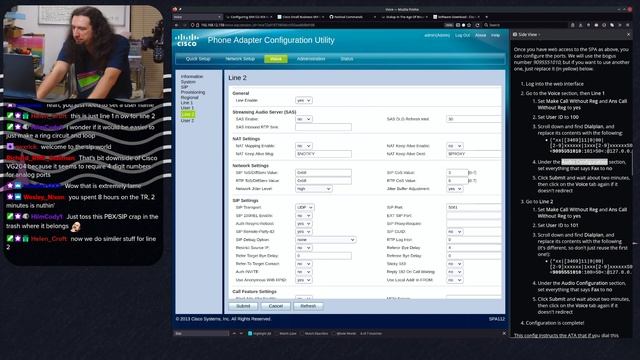Click the bookmark star icon in address bar
This screenshot has height=360, width=640.
click(x=469, y=25)
